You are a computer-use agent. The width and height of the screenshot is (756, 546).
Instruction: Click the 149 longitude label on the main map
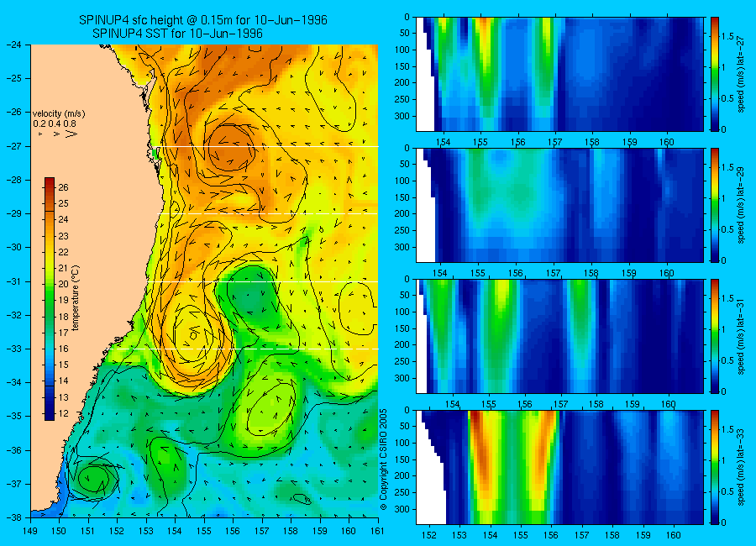30,531
